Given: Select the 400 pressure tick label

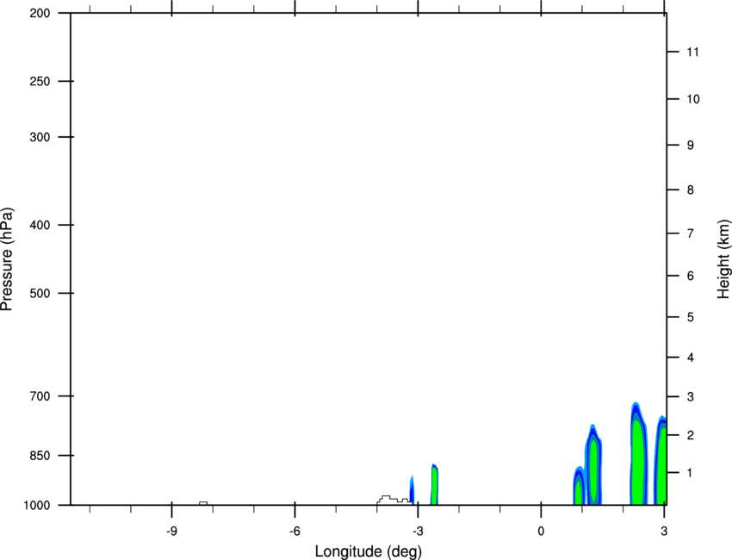Looking at the screenshot, I should (40, 225).
